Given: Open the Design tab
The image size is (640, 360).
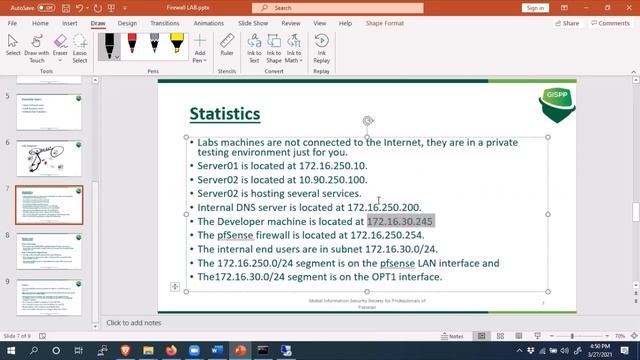Looking at the screenshot, I should (x=127, y=23).
